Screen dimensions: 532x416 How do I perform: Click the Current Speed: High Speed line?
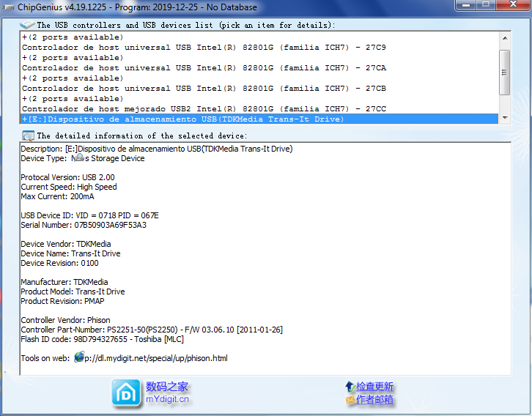pyautogui.click(x=69, y=187)
